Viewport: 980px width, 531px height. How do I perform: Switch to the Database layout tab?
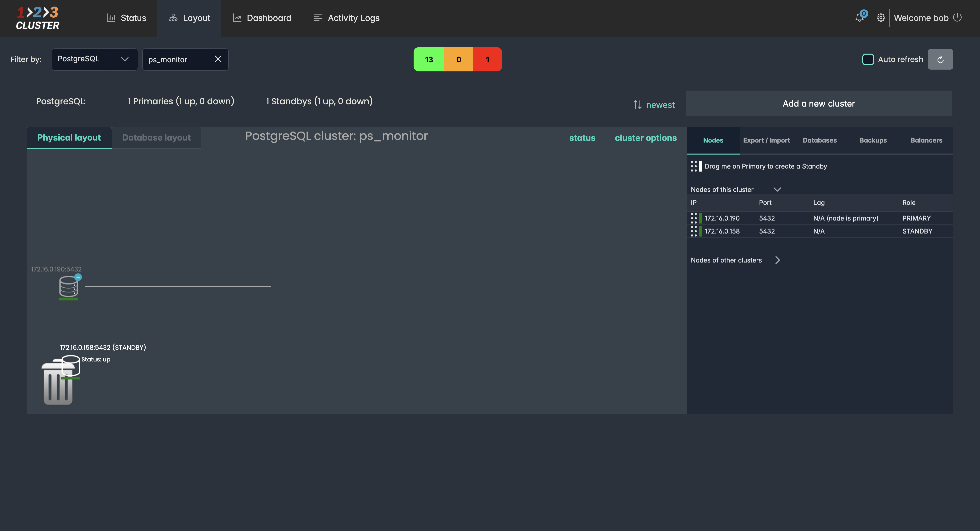coord(156,138)
